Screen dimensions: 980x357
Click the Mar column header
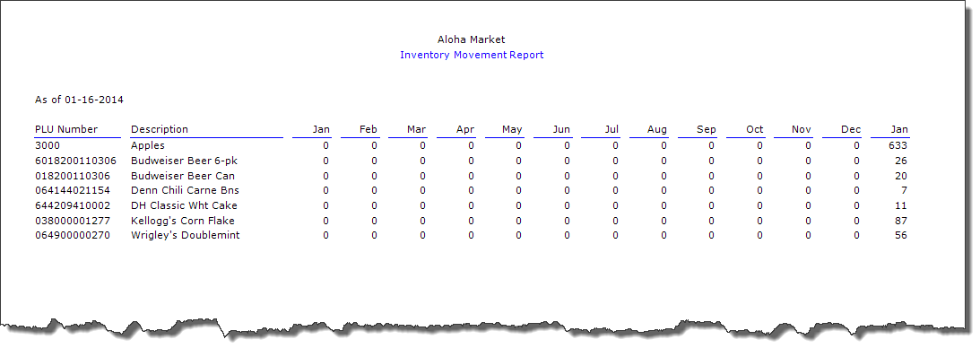click(416, 129)
